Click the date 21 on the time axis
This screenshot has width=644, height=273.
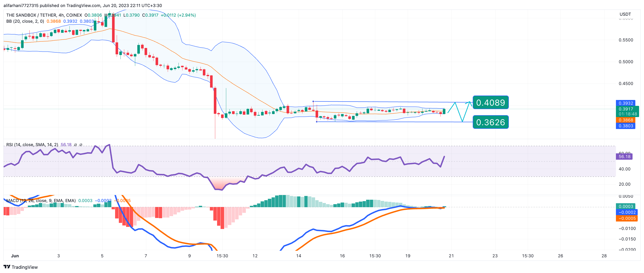pyautogui.click(x=451, y=256)
